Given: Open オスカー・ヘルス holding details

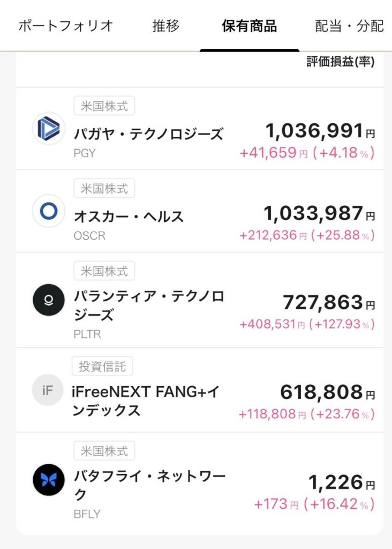Looking at the screenshot, I should pyautogui.click(x=129, y=217).
